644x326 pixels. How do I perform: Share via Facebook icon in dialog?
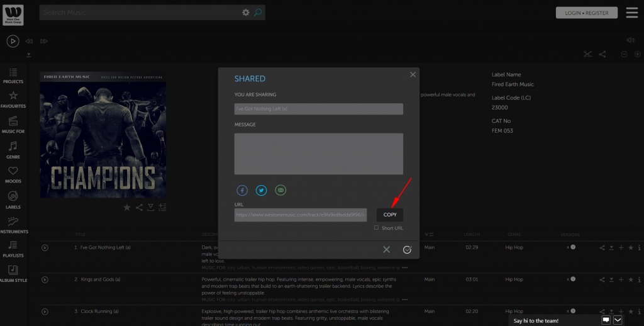242,190
